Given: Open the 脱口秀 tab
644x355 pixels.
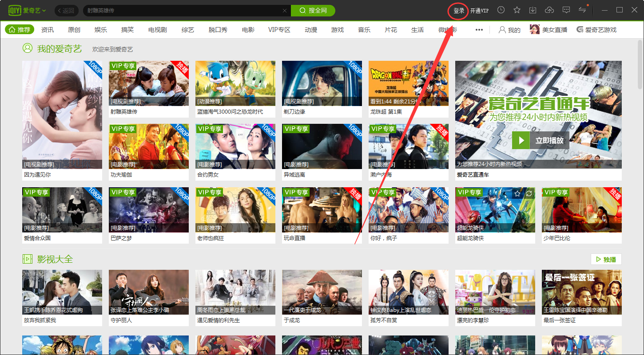Looking at the screenshot, I should point(218,30).
